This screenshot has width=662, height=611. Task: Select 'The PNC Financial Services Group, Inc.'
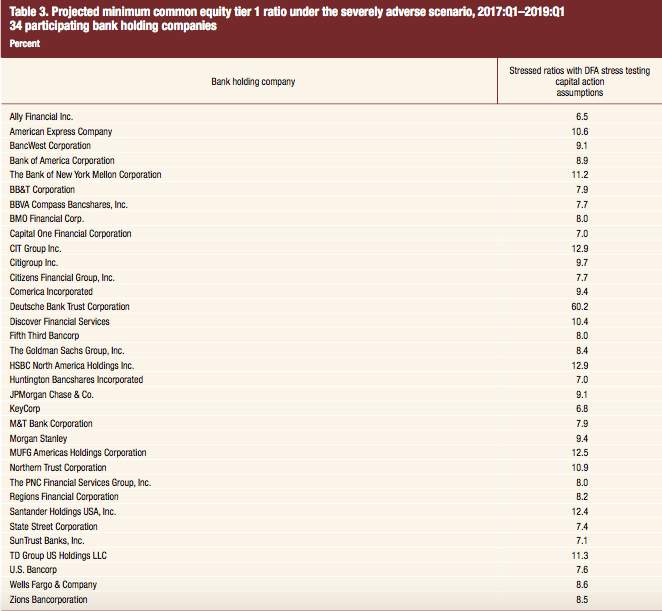[x=80, y=482]
